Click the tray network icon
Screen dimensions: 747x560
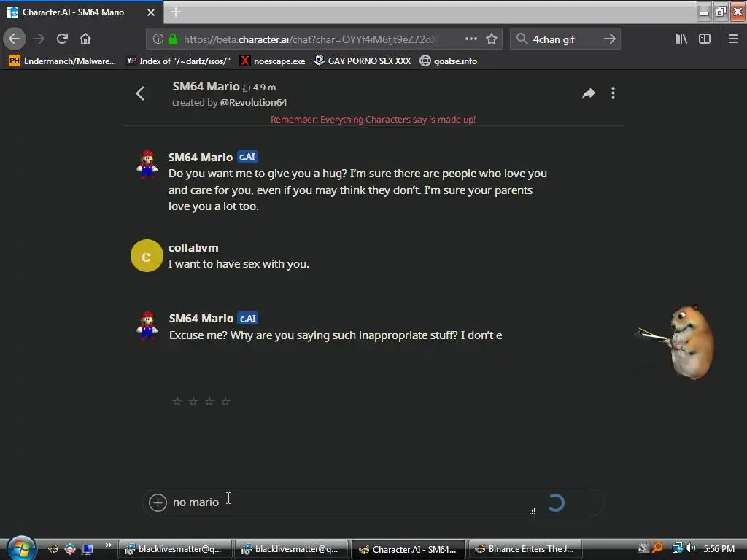[x=677, y=548]
